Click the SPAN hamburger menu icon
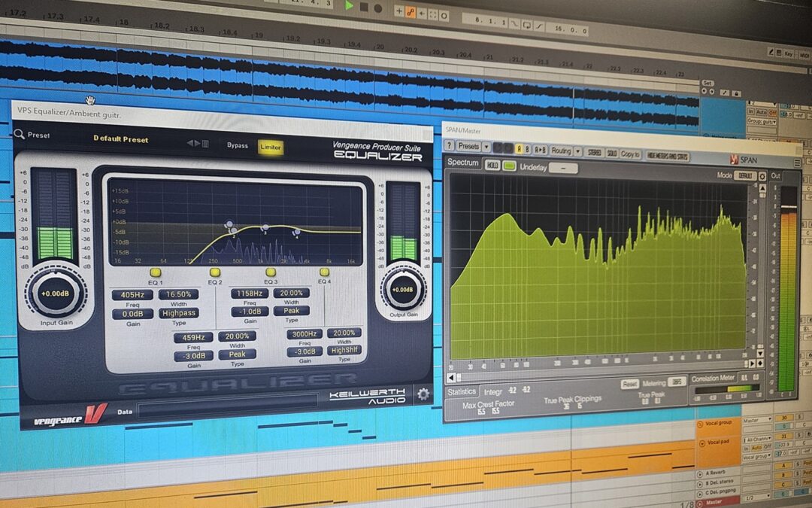The width and height of the screenshot is (812, 508). coord(797,163)
